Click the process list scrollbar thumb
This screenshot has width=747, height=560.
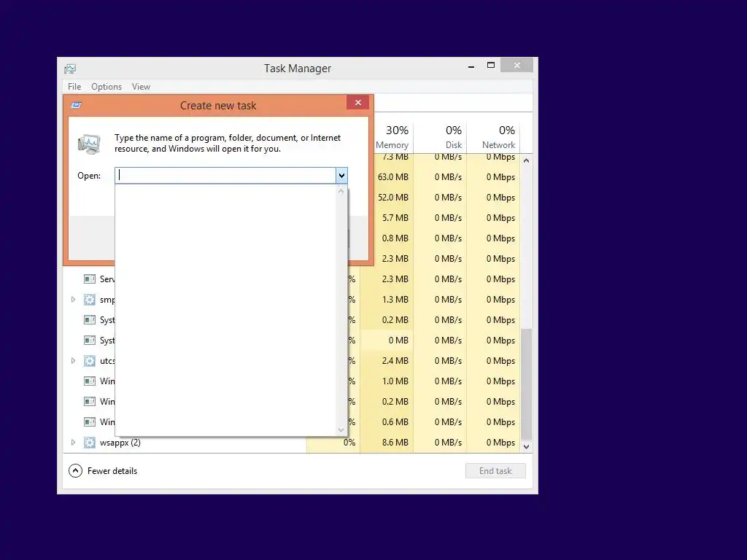527,384
